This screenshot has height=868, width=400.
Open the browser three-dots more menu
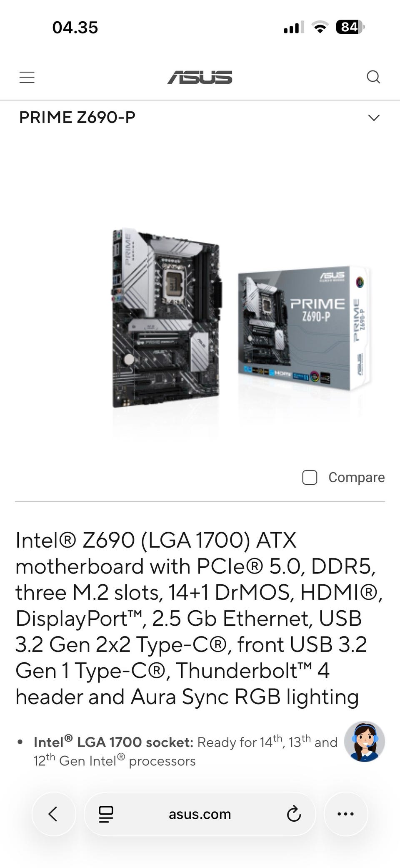346,814
